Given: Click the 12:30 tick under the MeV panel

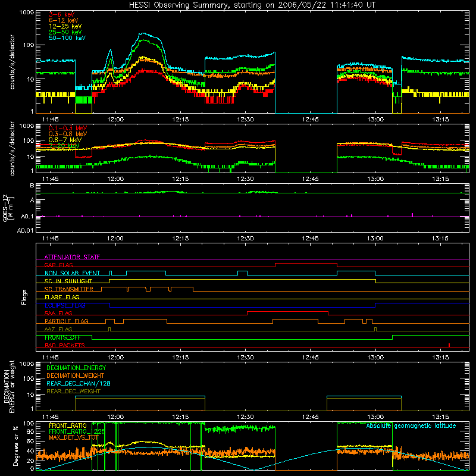Looking at the screenshot, I should (x=245, y=179).
